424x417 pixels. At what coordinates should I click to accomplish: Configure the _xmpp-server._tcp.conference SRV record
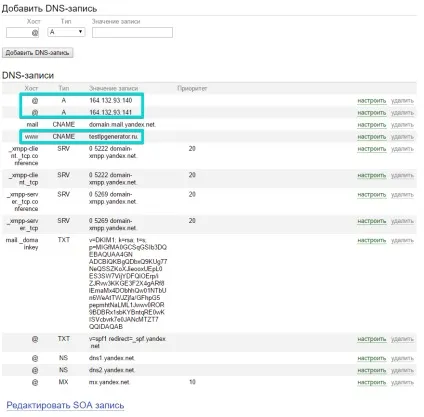coord(372,195)
